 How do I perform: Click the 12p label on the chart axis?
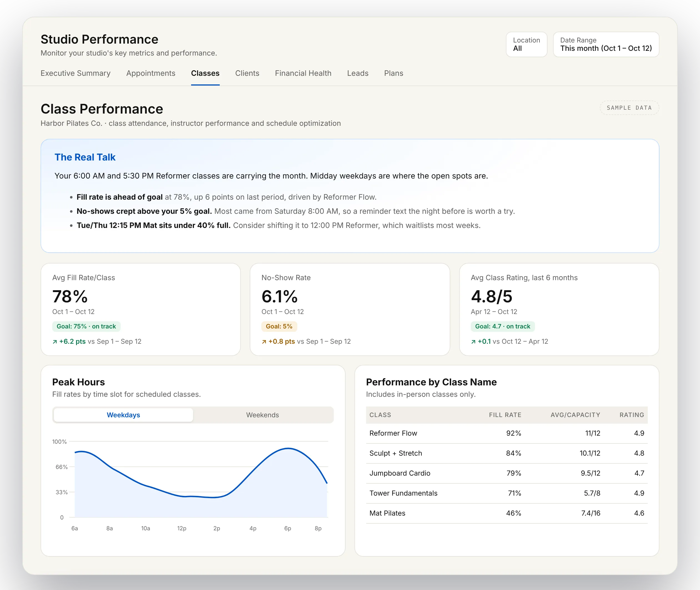coord(181,528)
